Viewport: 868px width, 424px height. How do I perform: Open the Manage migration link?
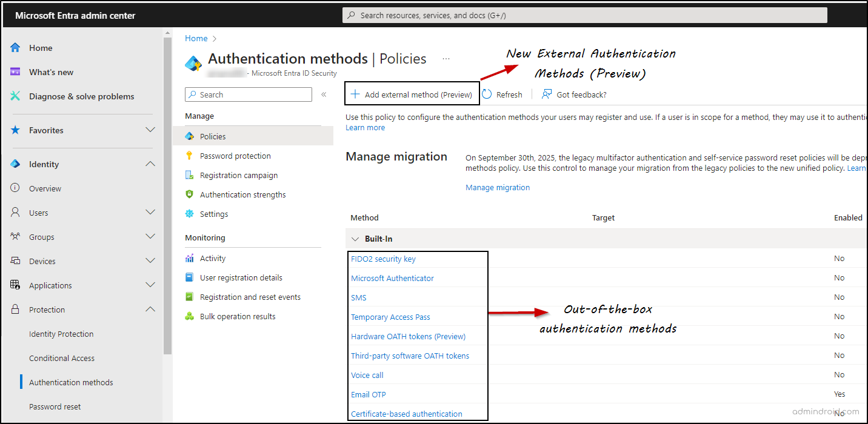(498, 187)
